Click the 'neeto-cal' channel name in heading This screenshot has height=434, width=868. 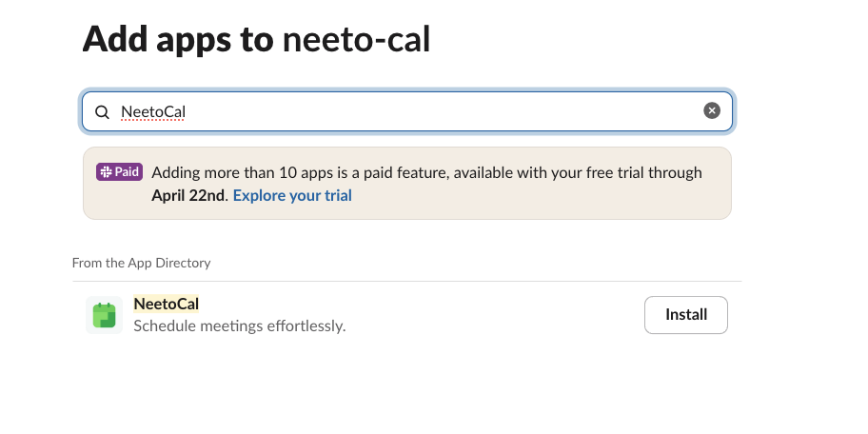point(357,38)
